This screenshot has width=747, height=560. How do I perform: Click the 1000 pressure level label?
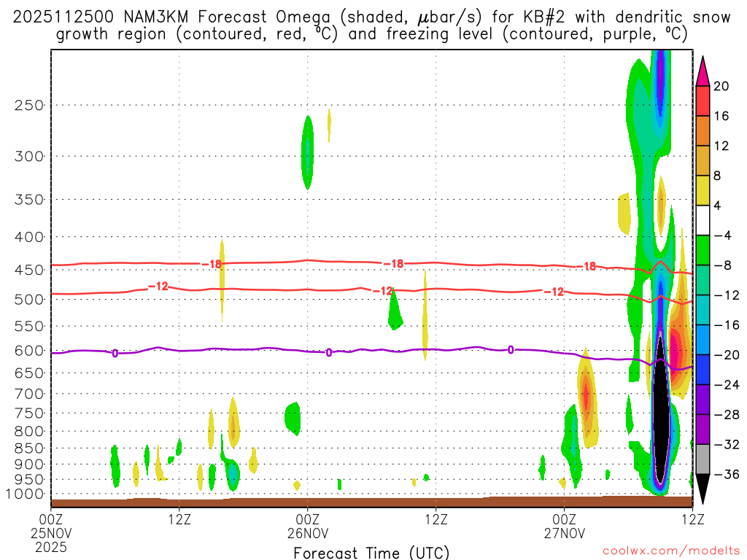click(25, 494)
